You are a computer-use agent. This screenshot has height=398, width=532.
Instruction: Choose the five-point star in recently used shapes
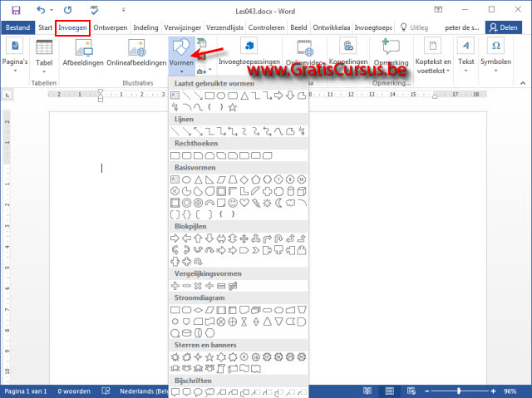pos(233,107)
